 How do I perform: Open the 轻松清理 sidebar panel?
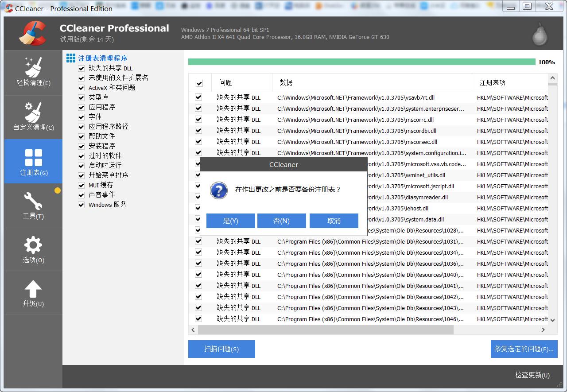pos(33,72)
